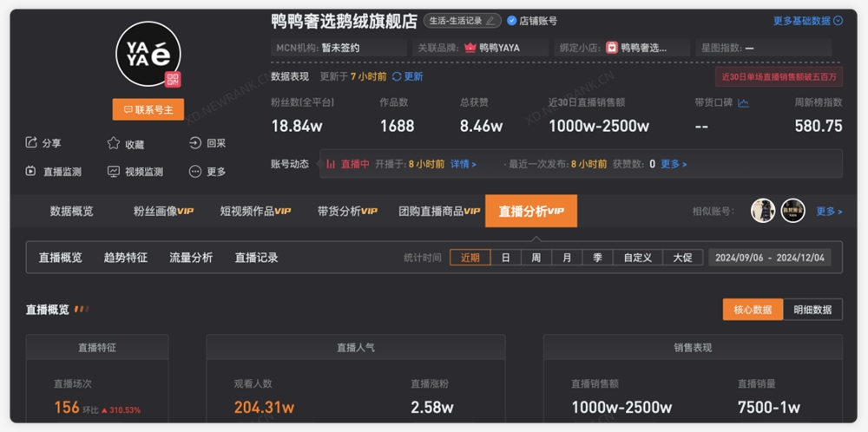Open 直播监测 via its icon
868x432 pixels.
pyautogui.click(x=31, y=172)
